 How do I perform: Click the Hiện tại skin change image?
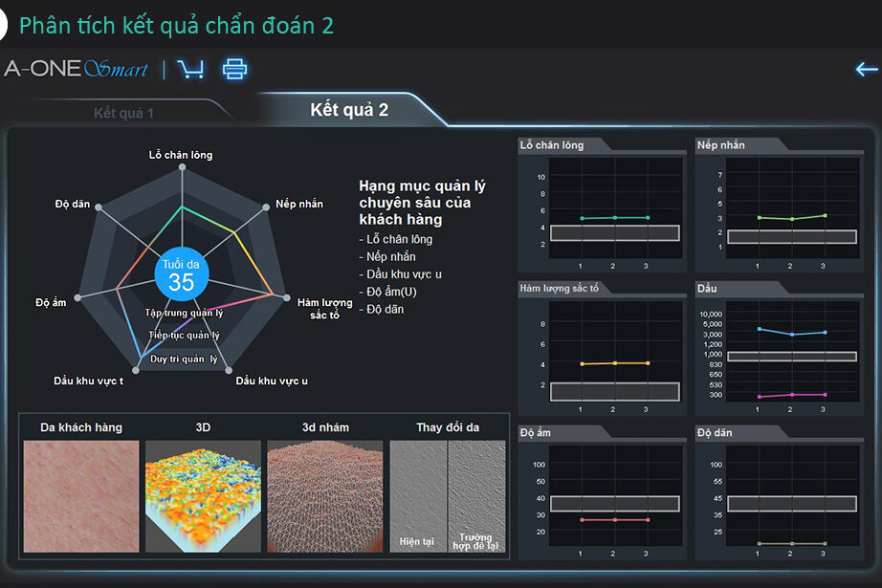tap(418, 495)
